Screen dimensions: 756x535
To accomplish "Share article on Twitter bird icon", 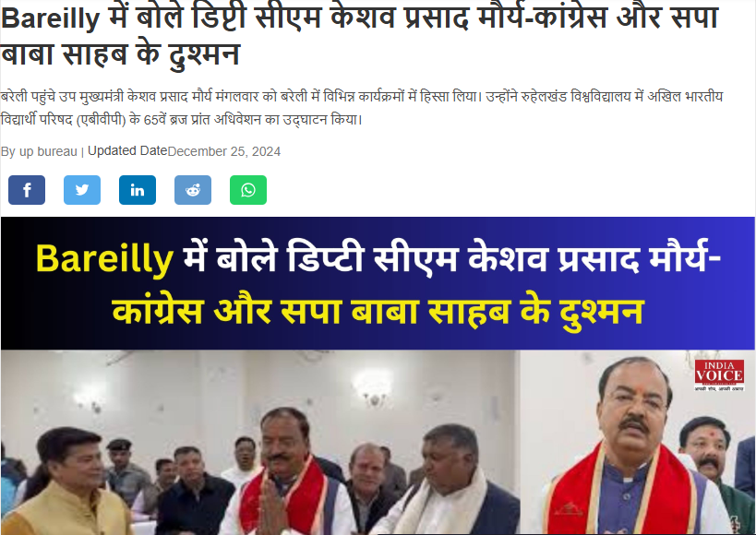I will [x=82, y=190].
